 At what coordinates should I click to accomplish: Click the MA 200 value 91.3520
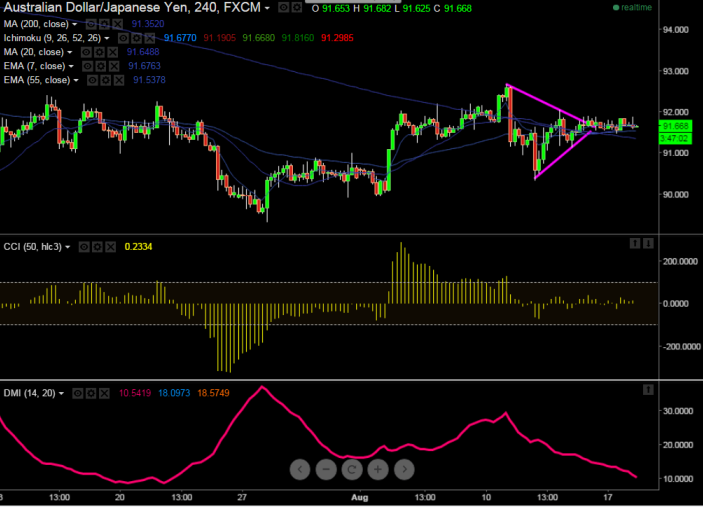[148, 24]
